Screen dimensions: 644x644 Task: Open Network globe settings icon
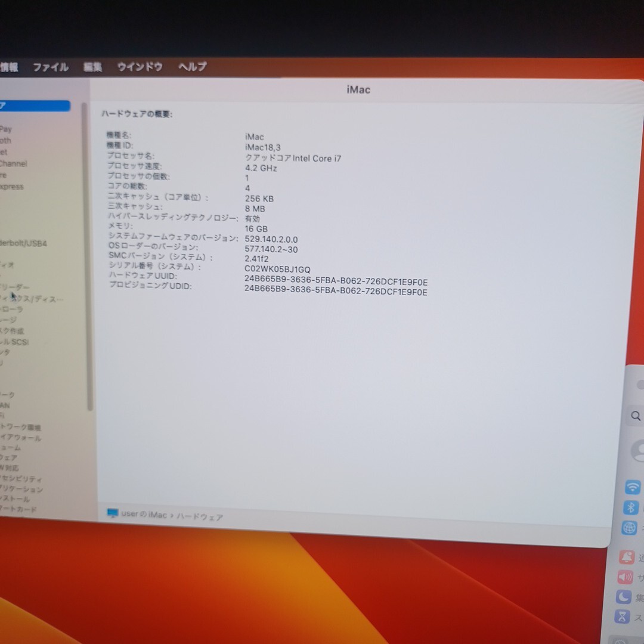(629, 528)
